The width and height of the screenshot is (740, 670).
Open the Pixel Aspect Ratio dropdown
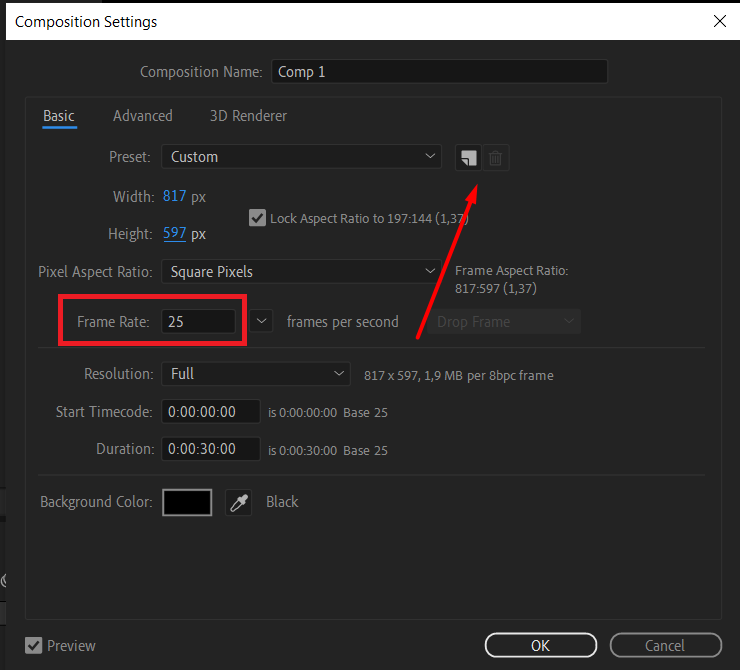(x=302, y=272)
